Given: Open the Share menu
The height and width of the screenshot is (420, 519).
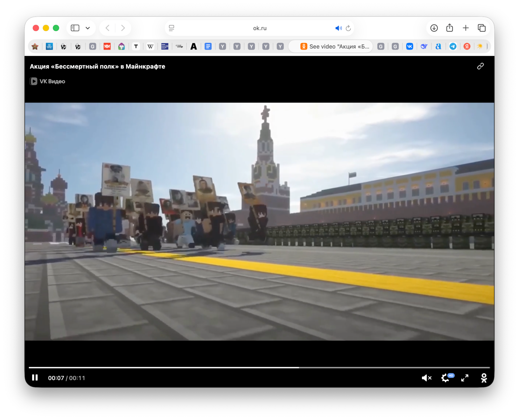Looking at the screenshot, I should (450, 27).
